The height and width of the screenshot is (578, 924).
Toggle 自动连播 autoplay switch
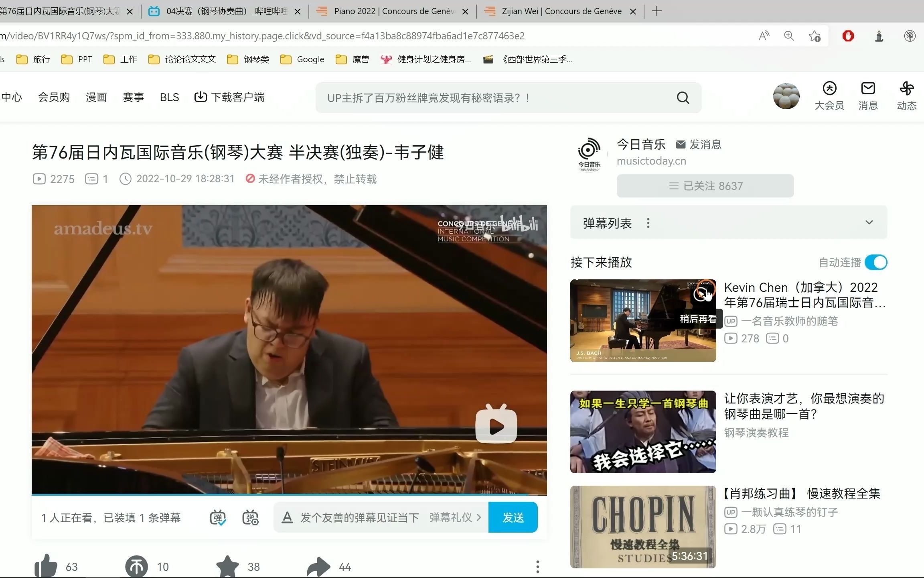(876, 263)
